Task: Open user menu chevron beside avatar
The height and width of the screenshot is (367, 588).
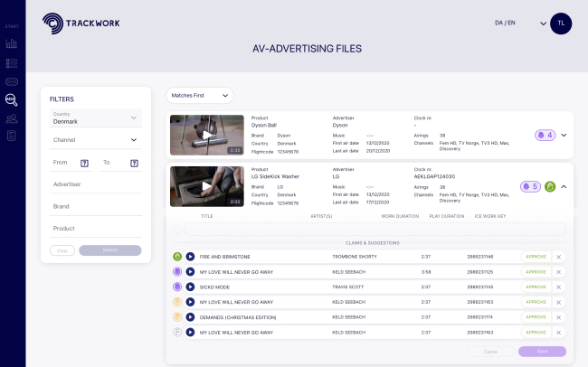Action: tap(543, 24)
